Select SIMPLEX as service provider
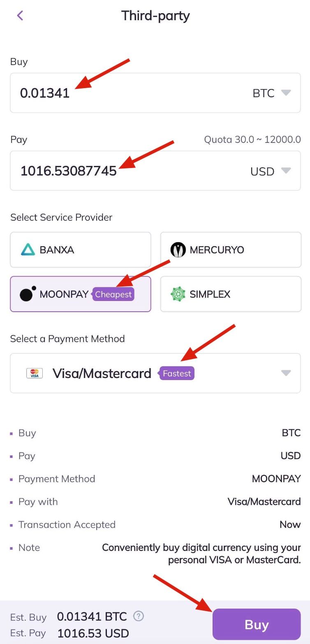Screen dimensions: 310x644 click(231, 294)
